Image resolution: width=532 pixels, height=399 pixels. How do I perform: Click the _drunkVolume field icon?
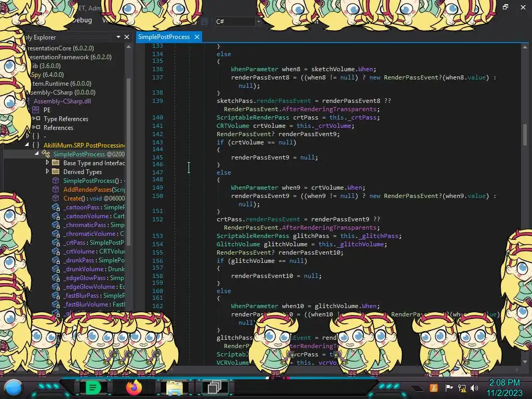(56, 269)
